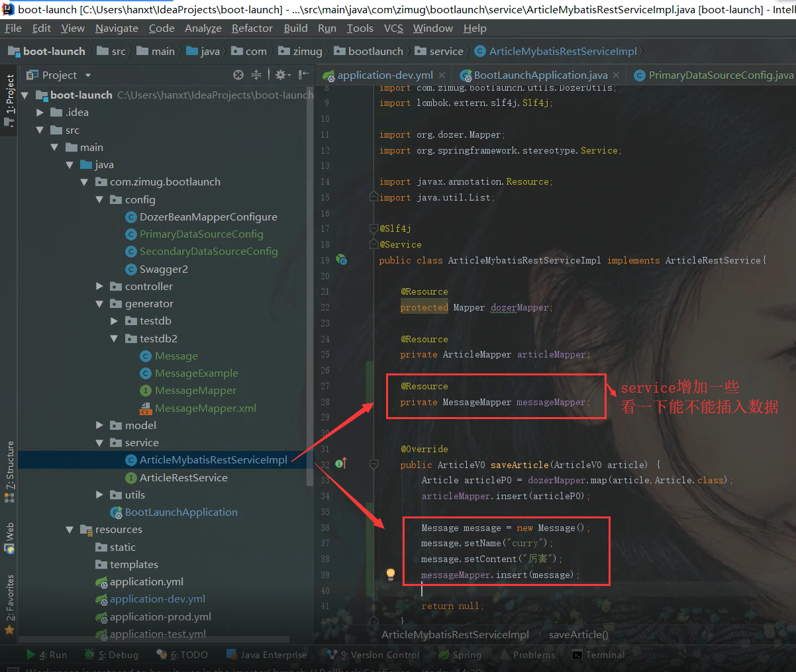
Task: Click the MessageMapper.xml file icon
Action: 146,408
